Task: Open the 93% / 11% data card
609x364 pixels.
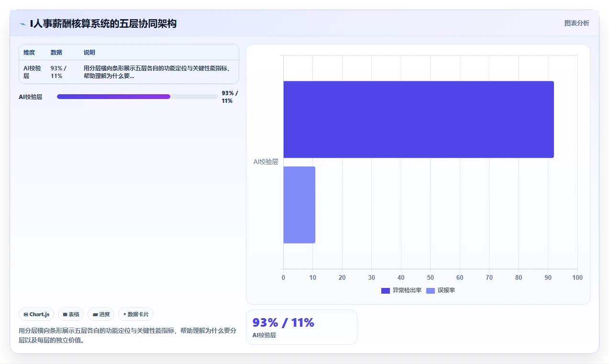Action: (301, 327)
